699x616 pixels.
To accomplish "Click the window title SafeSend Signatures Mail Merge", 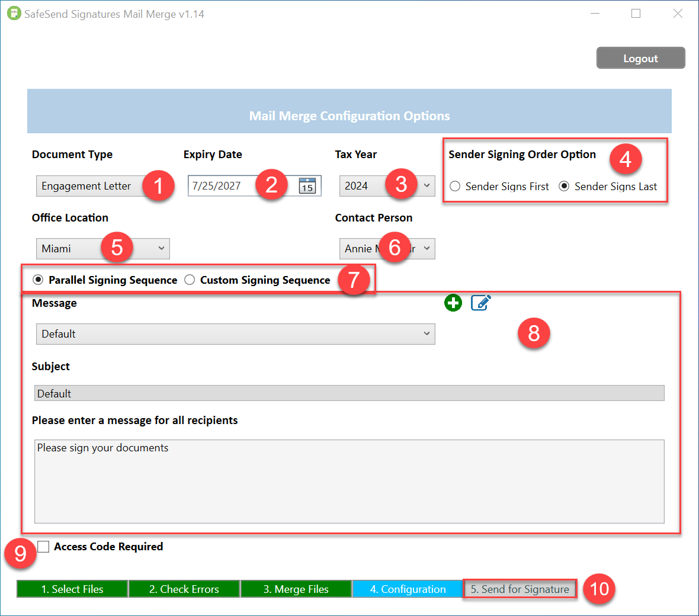I will (114, 14).
